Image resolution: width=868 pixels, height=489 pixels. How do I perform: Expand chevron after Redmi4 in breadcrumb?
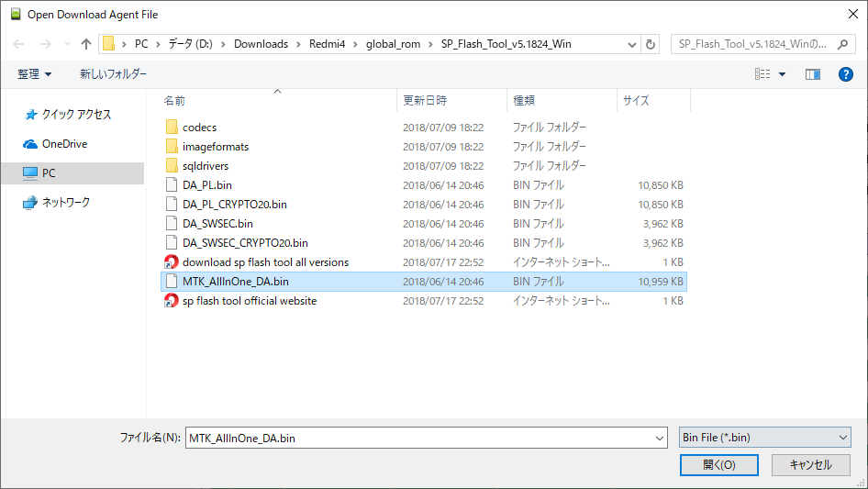(355, 44)
